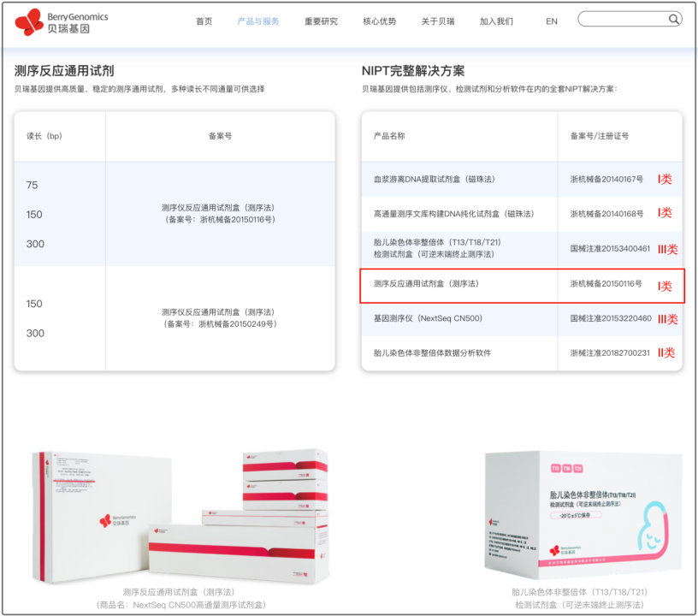The image size is (698, 616).
Task: Open the 产品与服务 menu
Action: [x=258, y=21]
